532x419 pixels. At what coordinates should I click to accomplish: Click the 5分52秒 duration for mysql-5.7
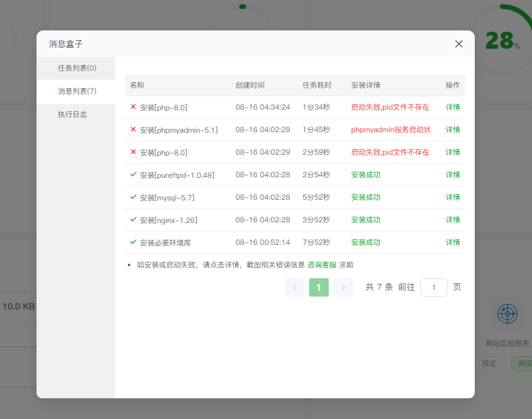point(316,197)
